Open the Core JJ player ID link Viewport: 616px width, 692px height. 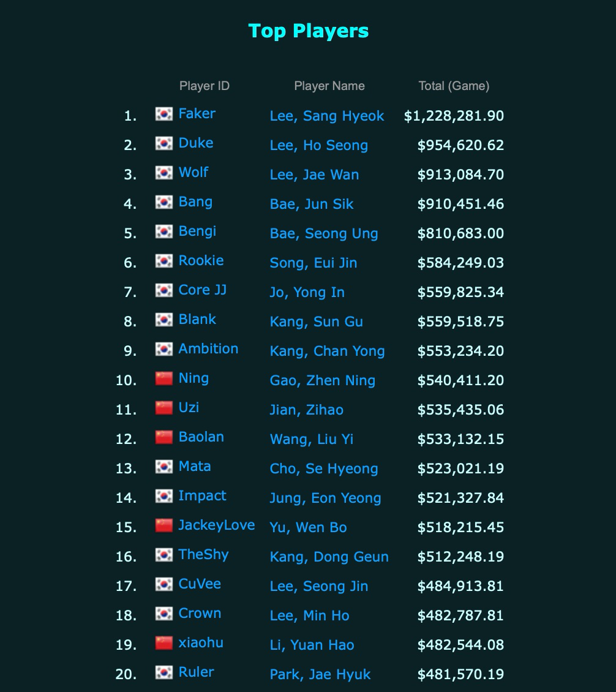click(202, 290)
